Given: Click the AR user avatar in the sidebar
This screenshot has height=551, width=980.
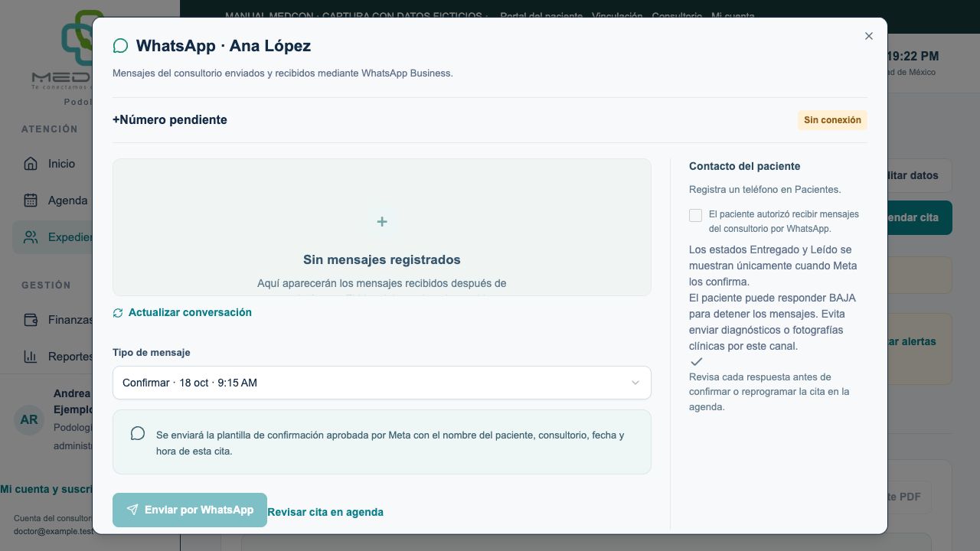Looking at the screenshot, I should [x=29, y=420].
